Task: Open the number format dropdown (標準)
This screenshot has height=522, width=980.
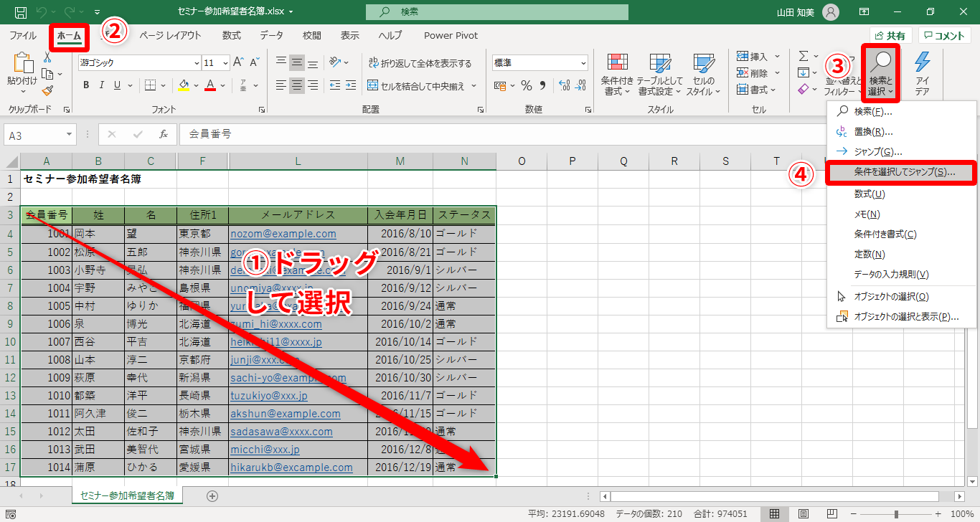Action: [x=582, y=63]
